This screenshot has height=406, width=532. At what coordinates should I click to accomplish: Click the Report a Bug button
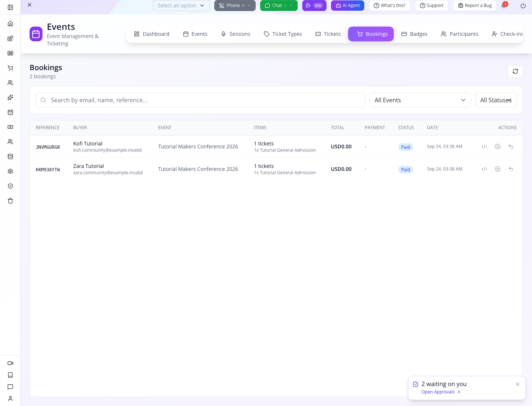[x=475, y=6]
